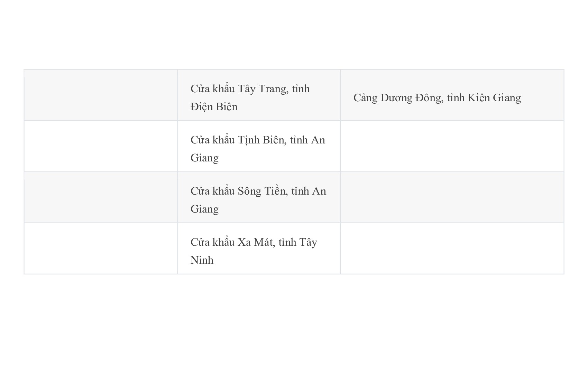Click empty cell left of Cửa khẩu Sông Tiền
Screen dimensions: 588x365
click(101, 198)
